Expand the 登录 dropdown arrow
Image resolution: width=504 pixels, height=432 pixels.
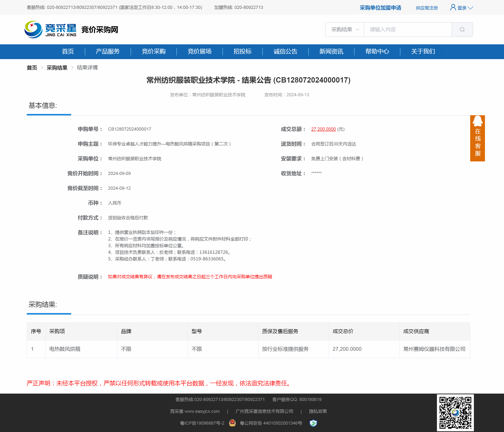click(x=471, y=8)
